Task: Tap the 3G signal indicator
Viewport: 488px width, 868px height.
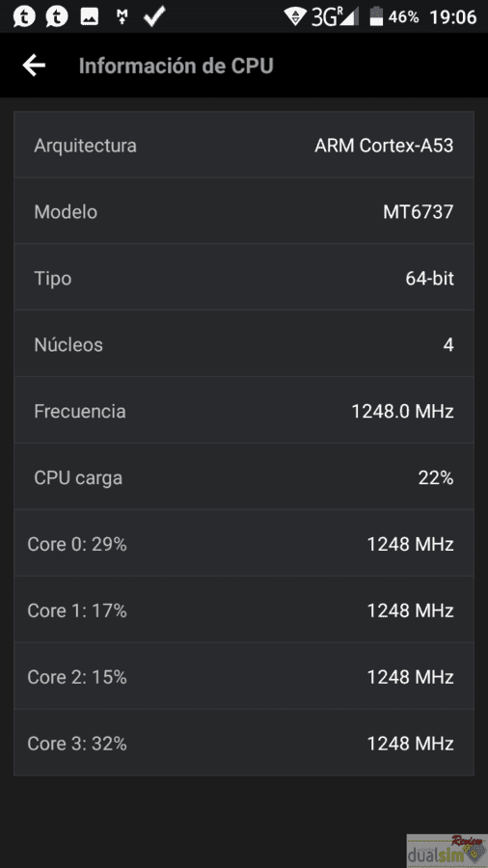Action: point(335,16)
